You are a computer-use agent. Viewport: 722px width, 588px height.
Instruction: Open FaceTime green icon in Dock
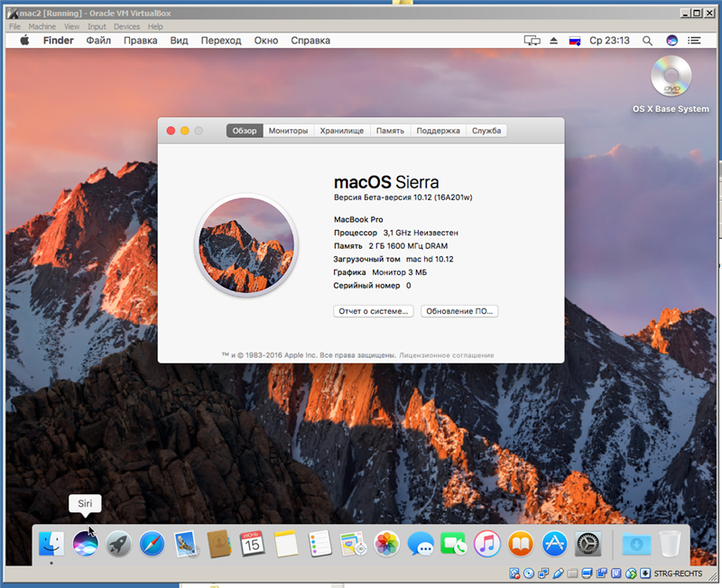pos(454,544)
